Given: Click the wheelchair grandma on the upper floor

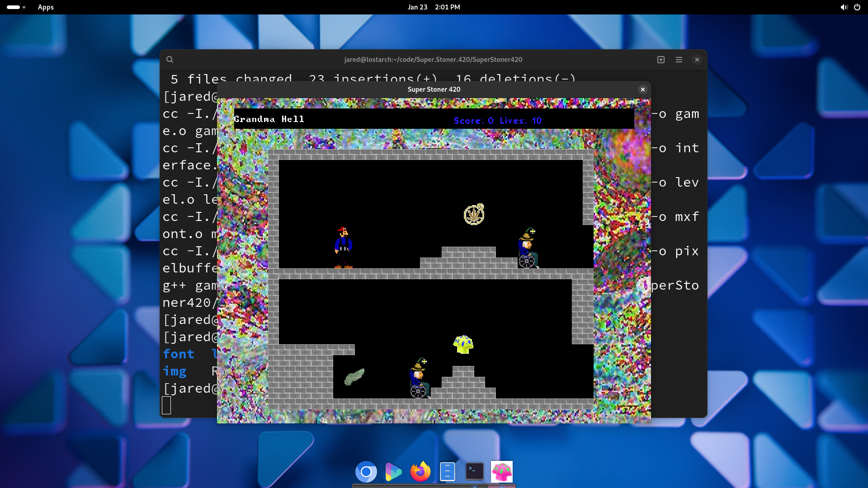Looking at the screenshot, I should coord(528,249).
